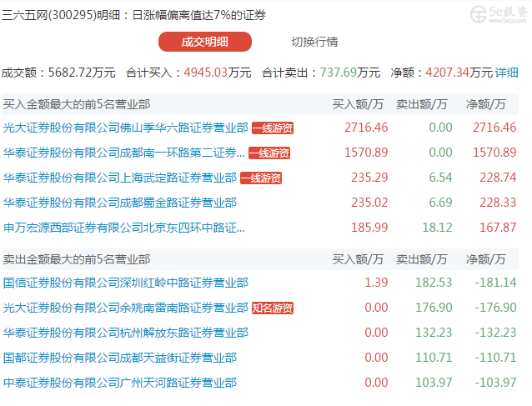Click buy amount 1570.89 in 成都南一环路 row

coord(366,153)
